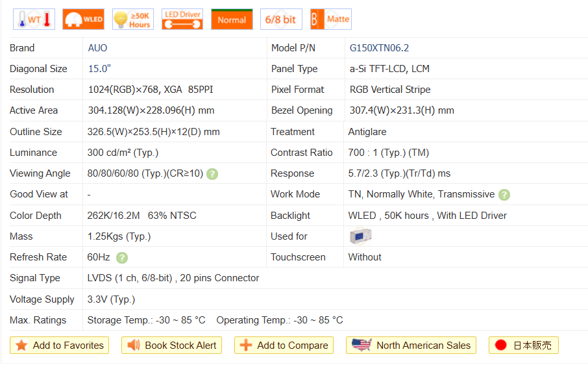Click the question mark beside 60Hz refresh rate
This screenshot has width=588, height=365.
pos(122,258)
